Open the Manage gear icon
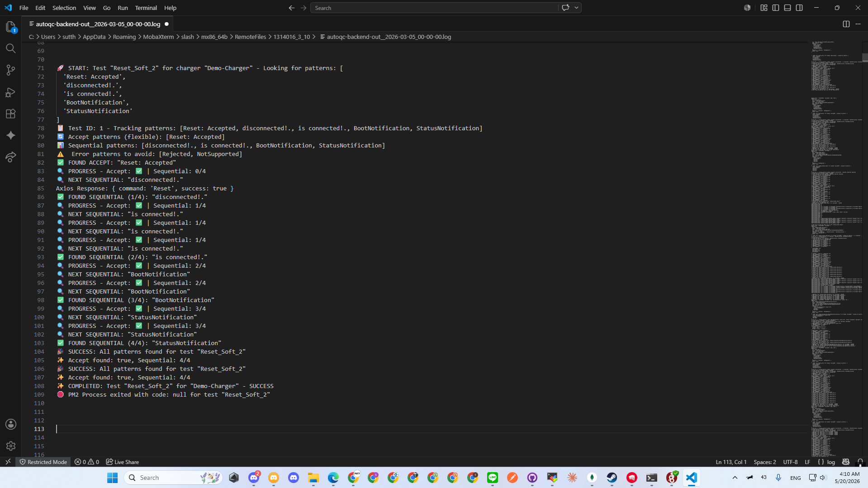Screen dimensions: 868x488 click(x=11, y=446)
